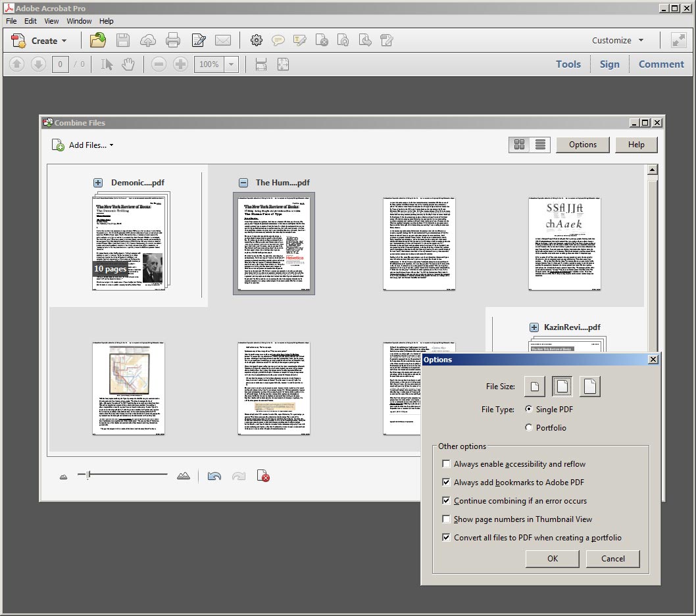The width and height of the screenshot is (696, 616).
Task: Collapse the The Hum....pdf pages
Action: (x=243, y=183)
